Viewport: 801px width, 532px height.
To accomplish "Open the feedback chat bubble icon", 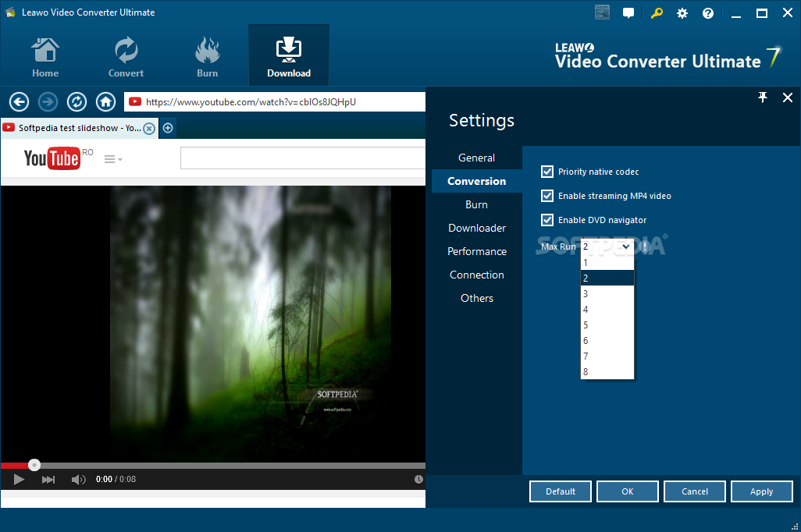I will point(628,12).
